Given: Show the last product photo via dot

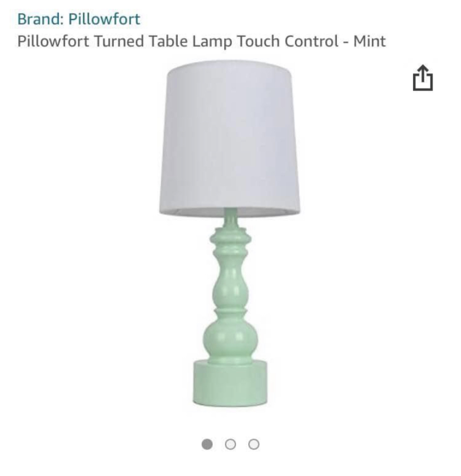Looking at the screenshot, I should pos(254,444).
